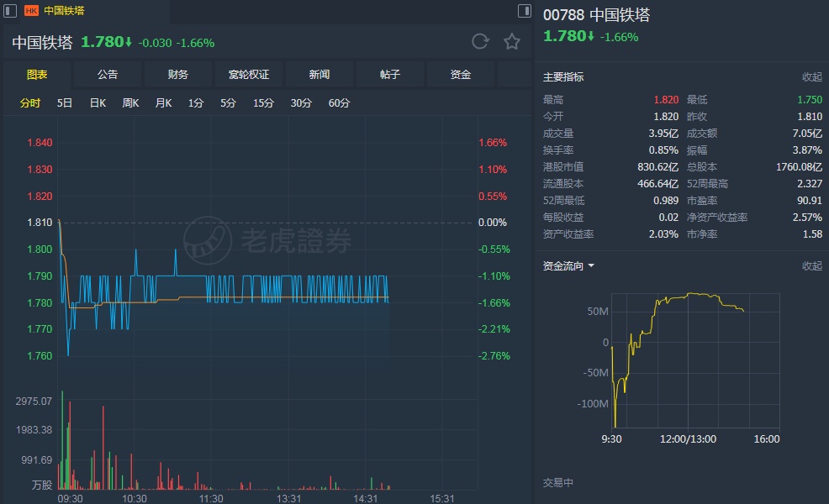The height and width of the screenshot is (504, 829).
Task: Click the 52周最低 value 0.989
Action: (666, 201)
